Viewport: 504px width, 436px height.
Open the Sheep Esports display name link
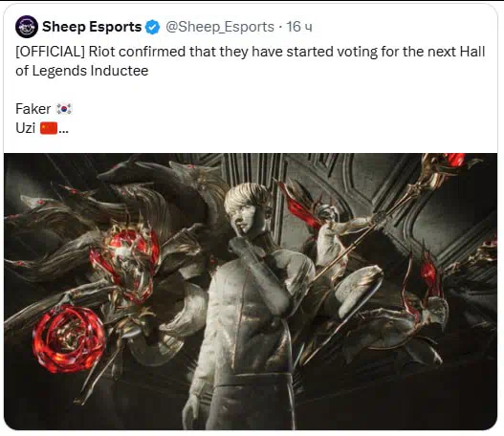92,27
